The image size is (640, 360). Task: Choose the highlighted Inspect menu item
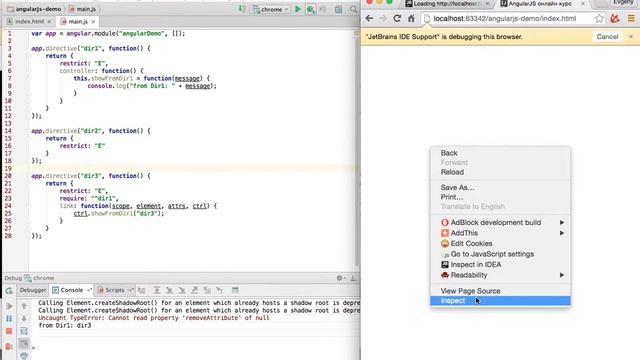tap(500, 301)
